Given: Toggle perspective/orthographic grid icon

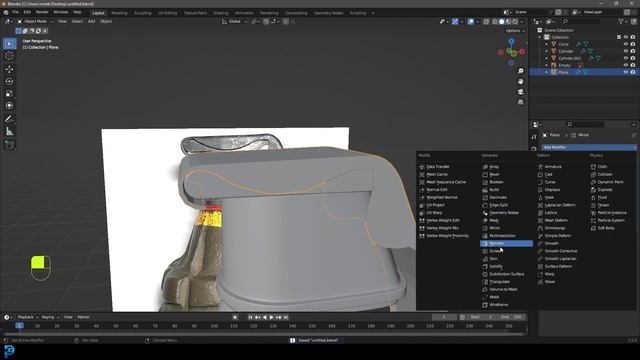Looking at the screenshot, I should pos(520,102).
